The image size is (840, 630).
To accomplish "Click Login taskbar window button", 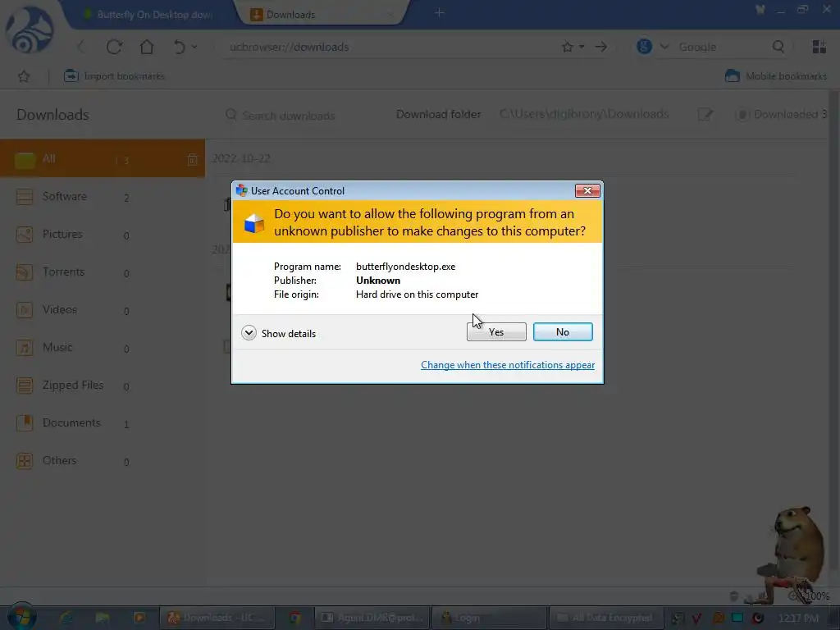I will (x=489, y=618).
